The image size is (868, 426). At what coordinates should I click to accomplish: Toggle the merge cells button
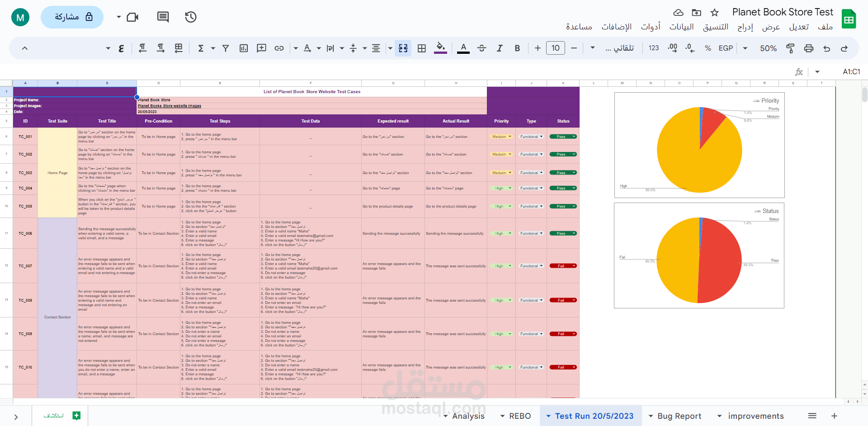pyautogui.click(x=403, y=48)
